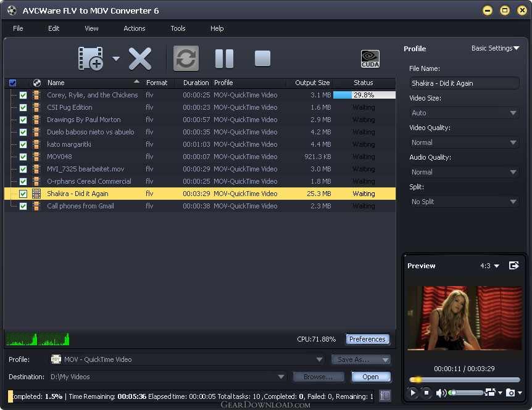Screen dimensions: 532x410
Task: Uncheck Duelo baboso nieto vs abuelo
Action: click(x=23, y=132)
